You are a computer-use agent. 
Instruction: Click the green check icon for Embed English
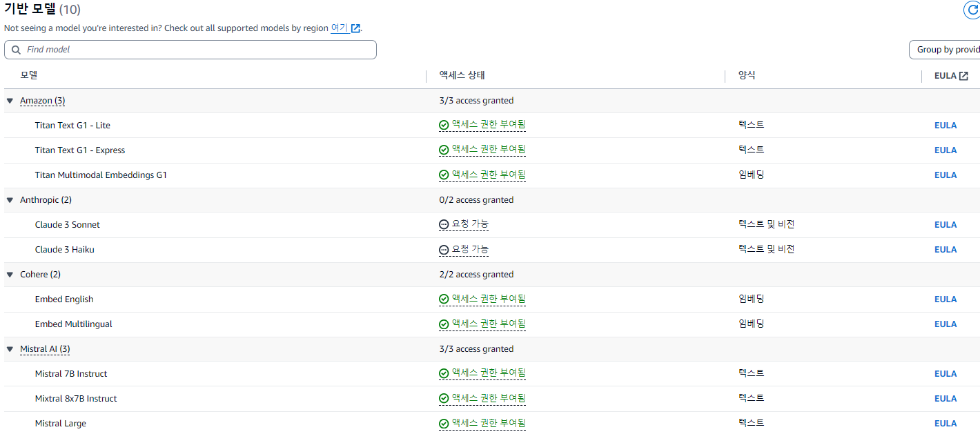pyautogui.click(x=444, y=299)
